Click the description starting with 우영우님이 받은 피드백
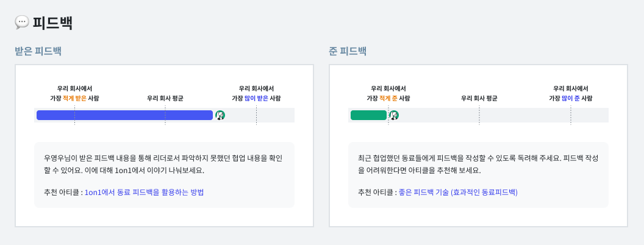Screen dimensions: 644x245 point(163,164)
